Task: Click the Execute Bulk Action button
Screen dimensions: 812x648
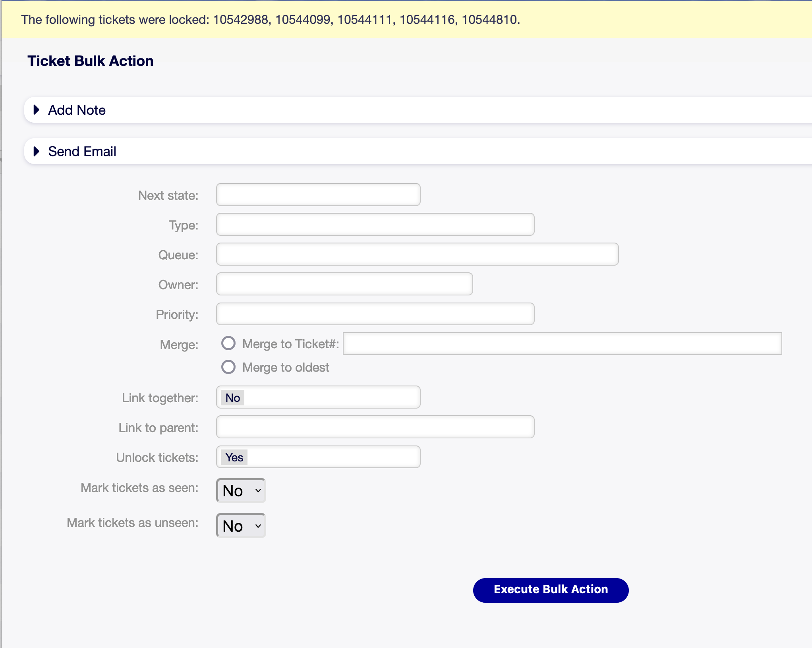Action: [551, 590]
